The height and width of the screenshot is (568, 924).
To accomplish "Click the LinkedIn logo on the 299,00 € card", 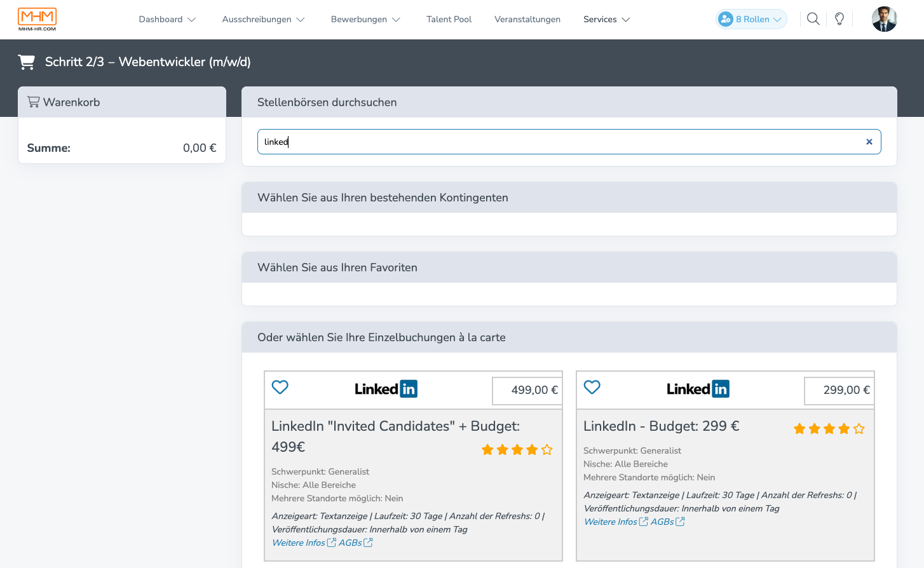I will tap(698, 389).
